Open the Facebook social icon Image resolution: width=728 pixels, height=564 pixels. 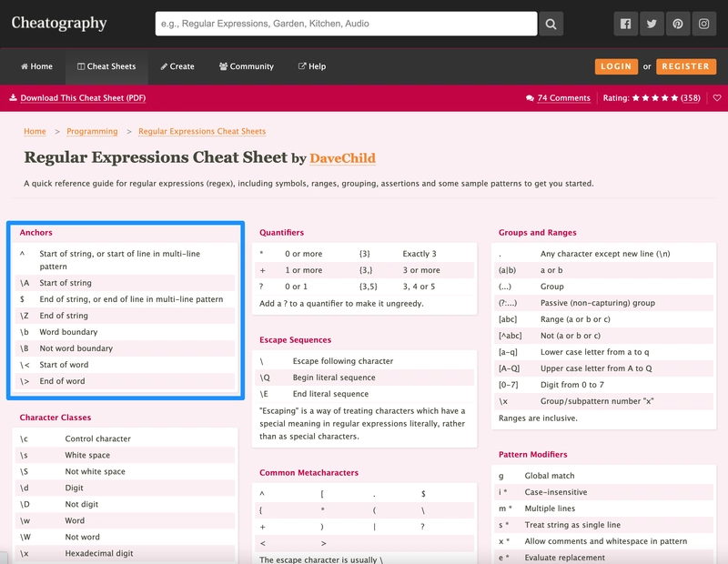click(x=625, y=24)
